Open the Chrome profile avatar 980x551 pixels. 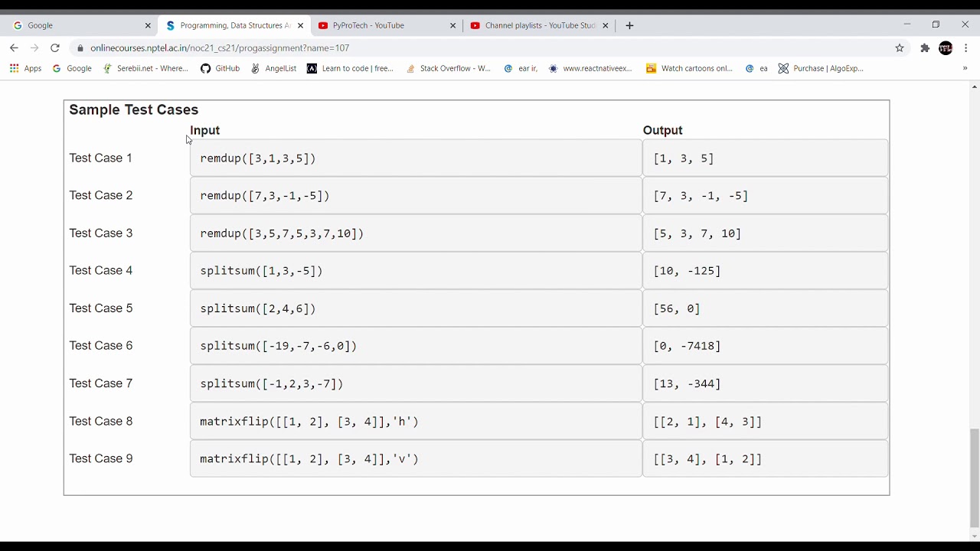[946, 47]
